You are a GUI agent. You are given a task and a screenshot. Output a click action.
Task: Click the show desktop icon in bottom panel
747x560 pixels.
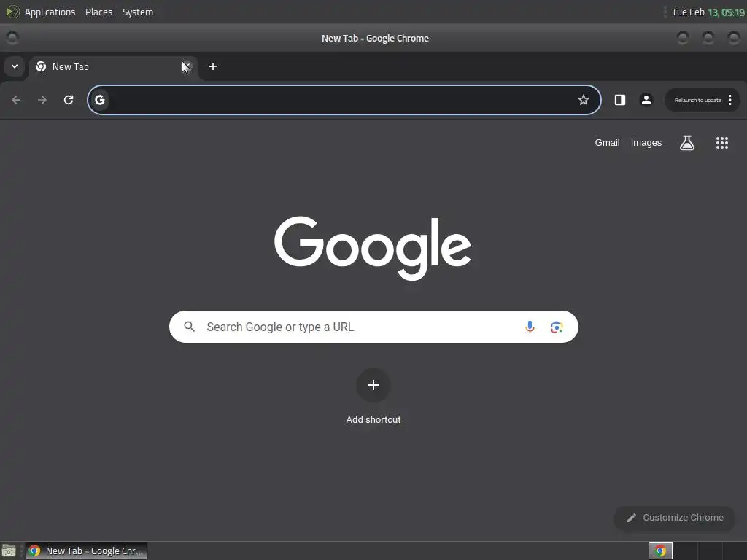click(9, 551)
